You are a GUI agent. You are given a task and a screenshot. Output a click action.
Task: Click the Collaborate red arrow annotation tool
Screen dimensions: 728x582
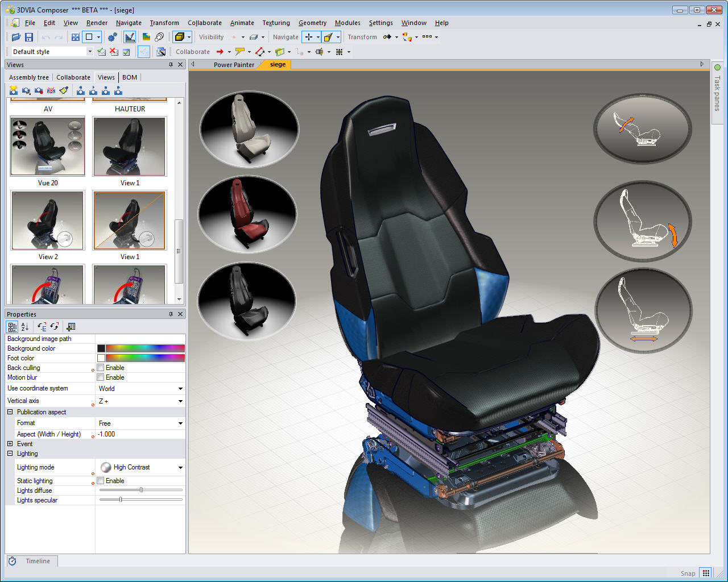point(221,51)
